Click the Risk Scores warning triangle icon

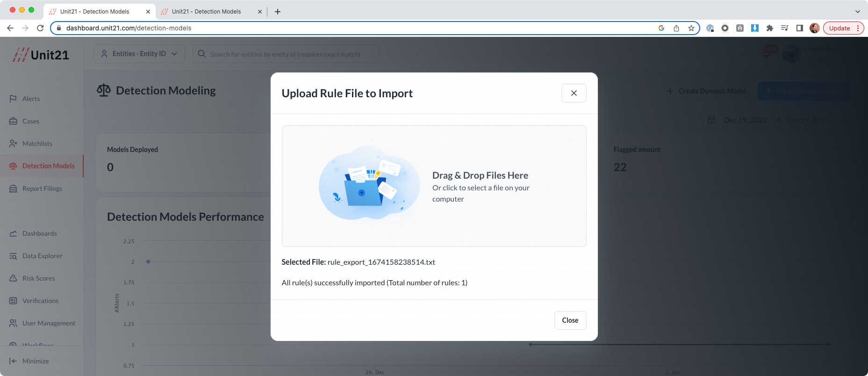[x=13, y=278]
